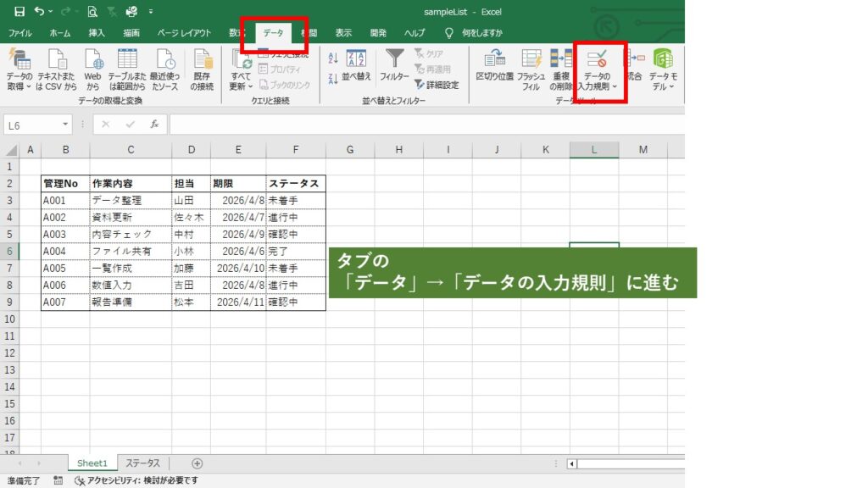Click the Flash Fill (フラッシュフィル) icon

(531, 59)
